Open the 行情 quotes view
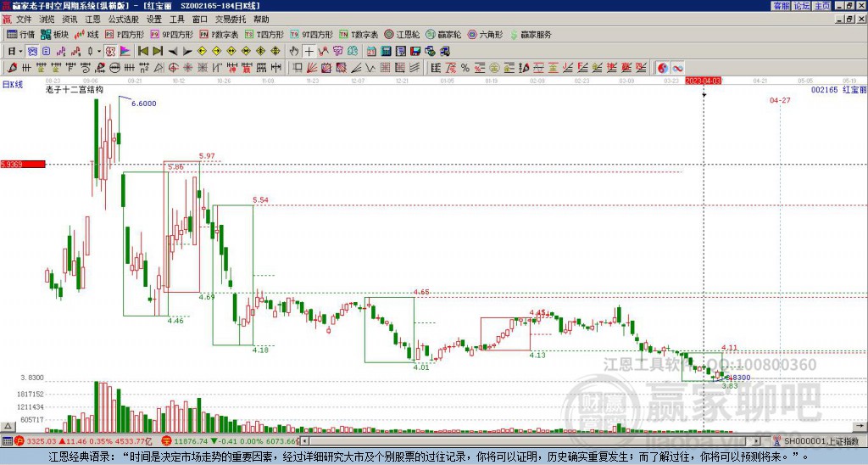 point(20,34)
